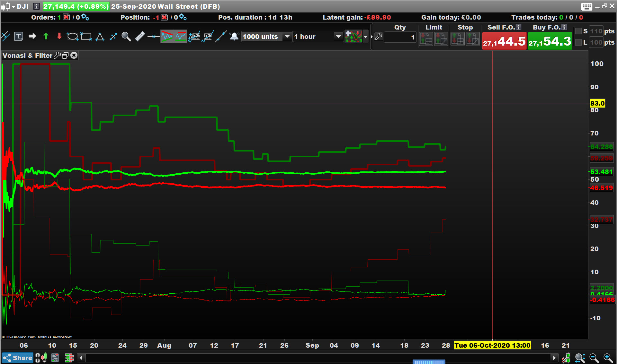Image resolution: width=617 pixels, height=364 pixels.
Task: Click the Buy F.O. price button
Action: (x=550, y=41)
